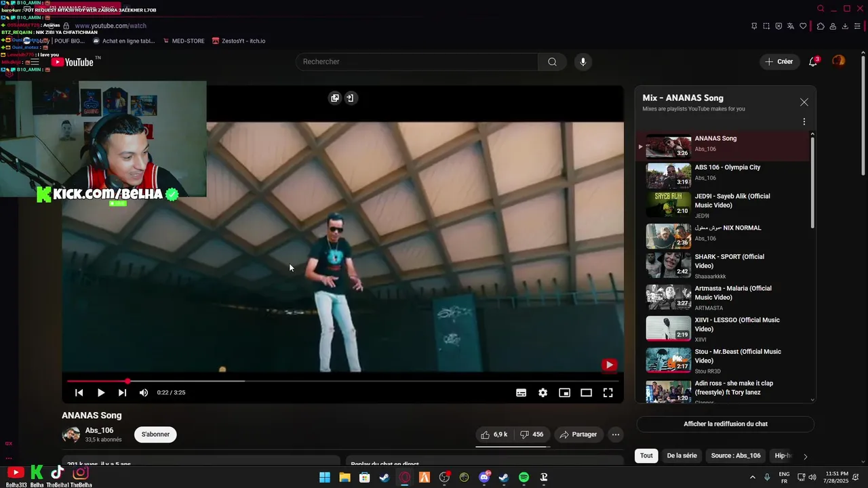This screenshot has height=488, width=868.
Task: Click the exit/side panel icon above video
Action: pyautogui.click(x=350, y=98)
